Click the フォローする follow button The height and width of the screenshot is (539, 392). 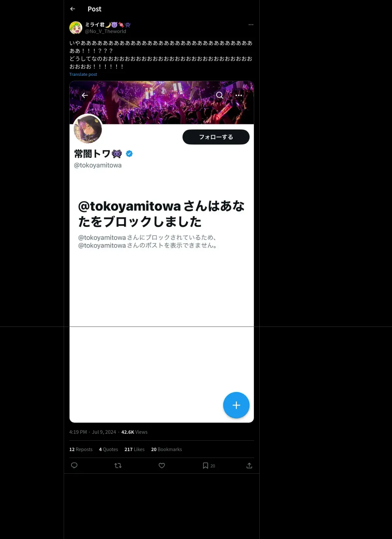[216, 137]
